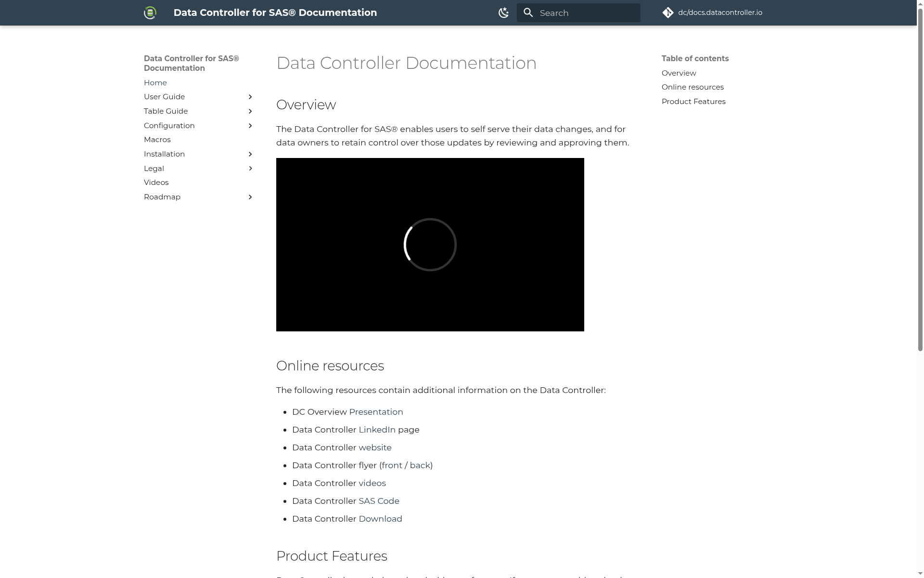Click the Data Controller logo icon
Screen dimensions: 924x578
point(150,13)
